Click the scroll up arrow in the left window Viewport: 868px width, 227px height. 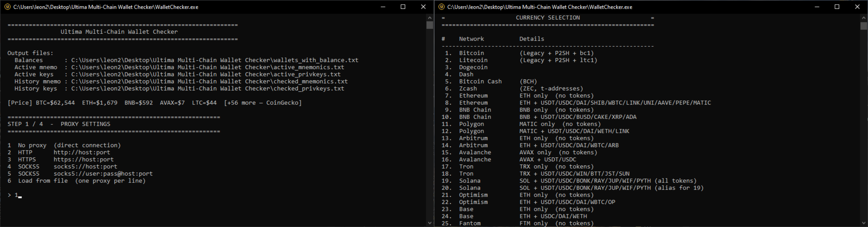430,17
